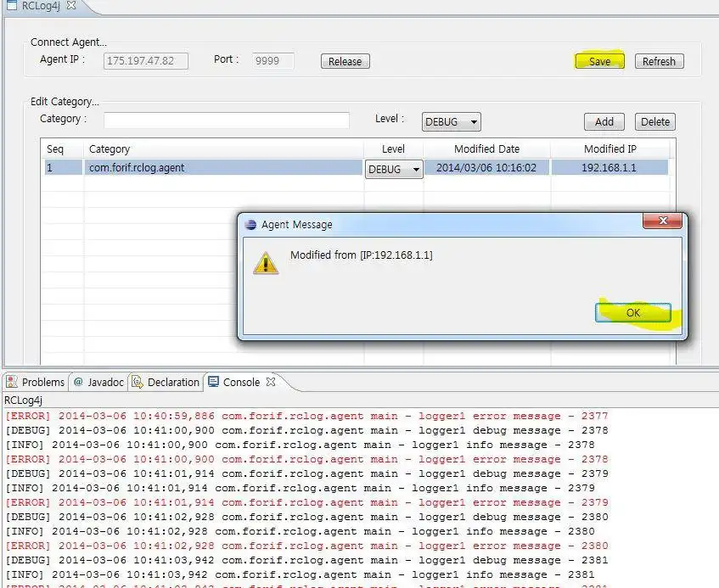Switch to the Problems tab
Viewport: 719px width, 588px height.
(x=36, y=382)
